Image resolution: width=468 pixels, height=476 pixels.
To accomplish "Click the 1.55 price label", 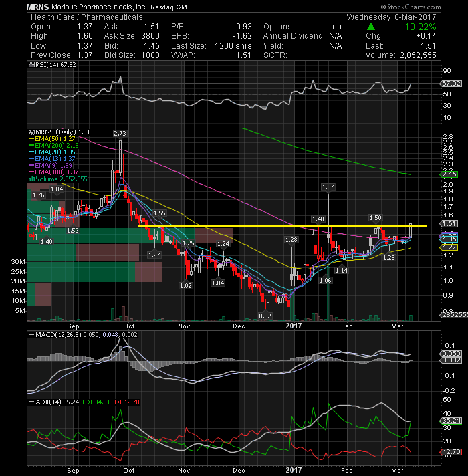I will click(x=160, y=213).
